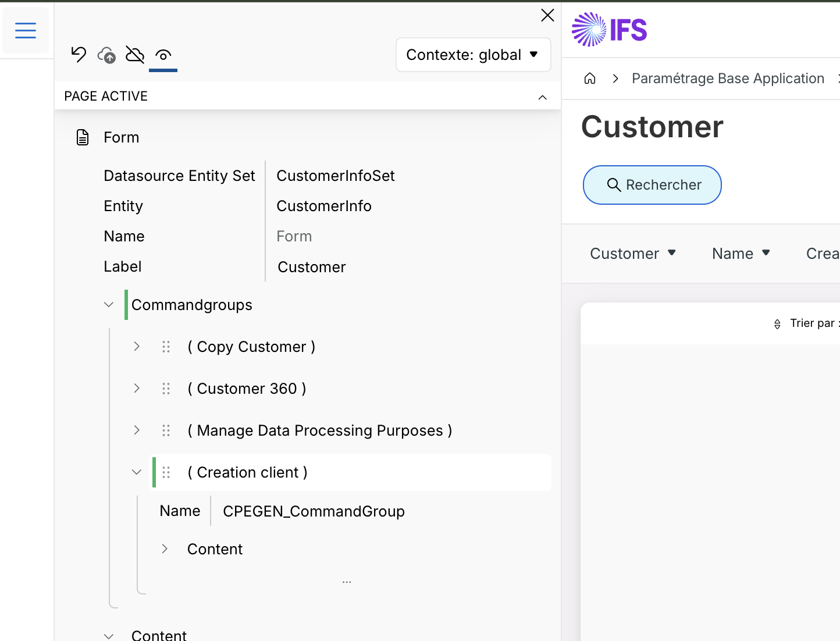The height and width of the screenshot is (641, 840).
Task: Expand the Customer 360 command group
Action: pos(137,388)
